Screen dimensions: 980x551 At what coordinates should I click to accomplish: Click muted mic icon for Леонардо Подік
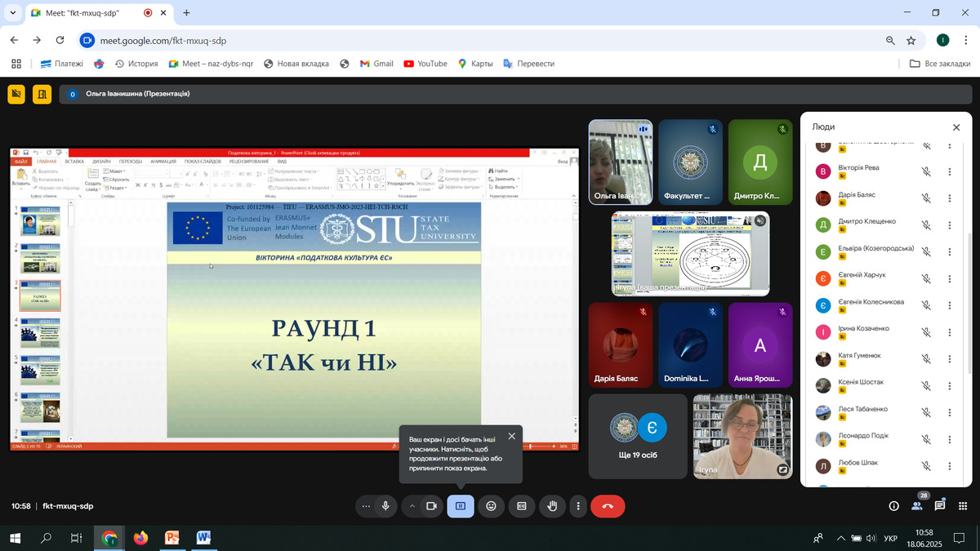[927, 439]
